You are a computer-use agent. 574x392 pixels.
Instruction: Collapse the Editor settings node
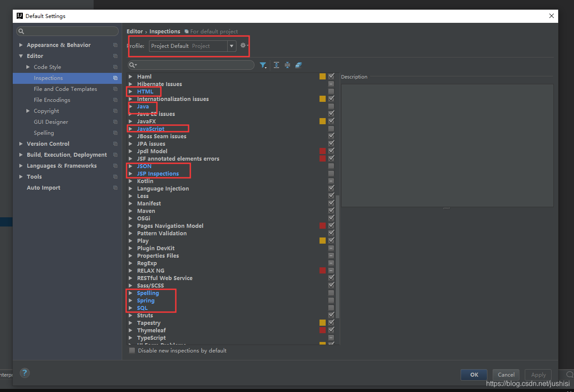pyautogui.click(x=21, y=56)
